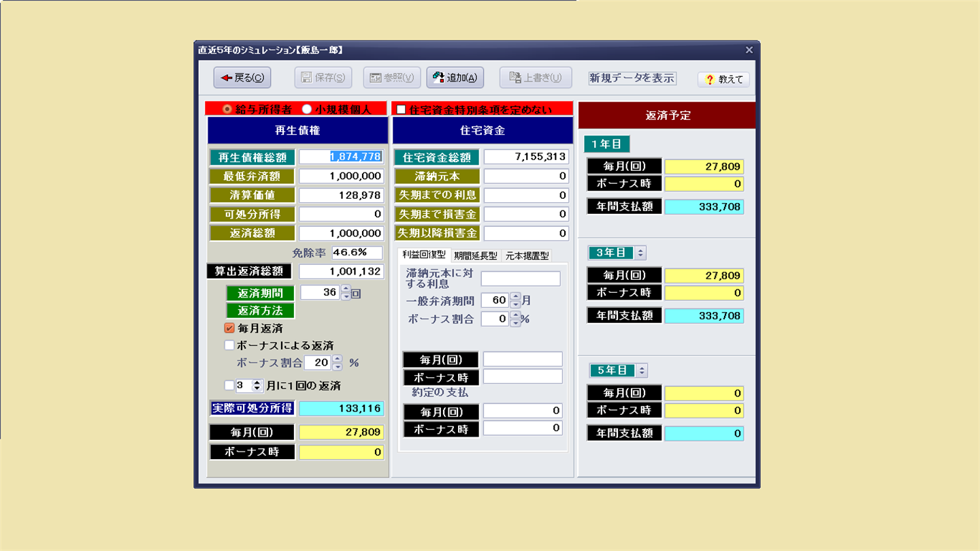
Task: Step down the 月に1回の返済 month spinner
Action: pos(257,389)
